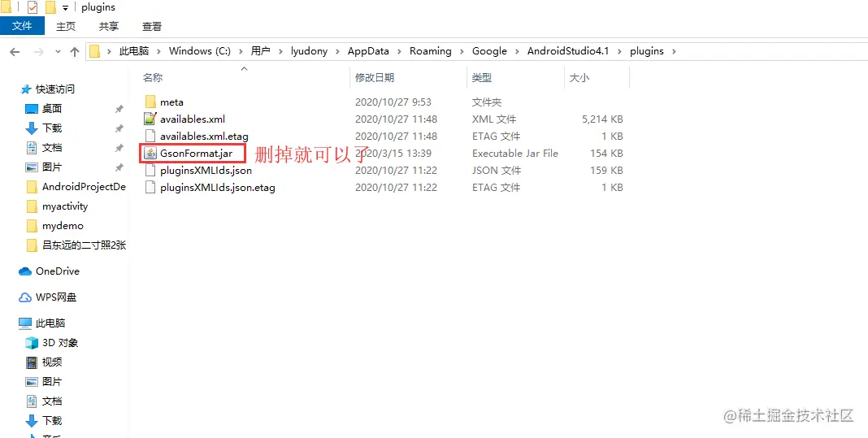Select the GsonFormat.jar file name

click(x=196, y=154)
